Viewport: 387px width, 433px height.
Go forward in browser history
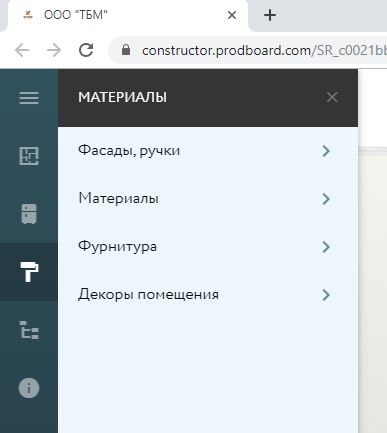[54, 50]
